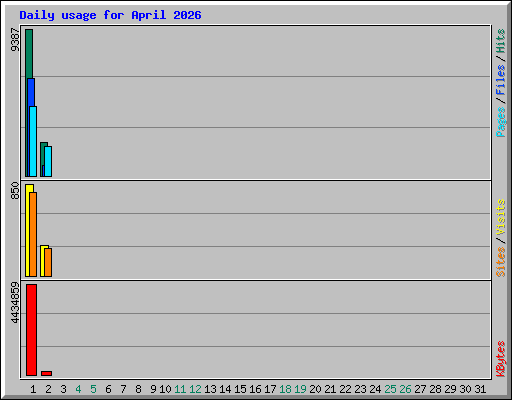The image size is (512, 400).
Task: Click green weekend day 25 label
Action: pos(390,389)
